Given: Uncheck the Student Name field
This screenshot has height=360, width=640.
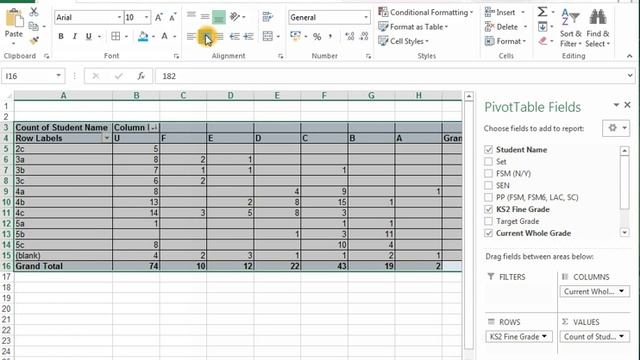Looking at the screenshot, I should [x=488, y=150].
